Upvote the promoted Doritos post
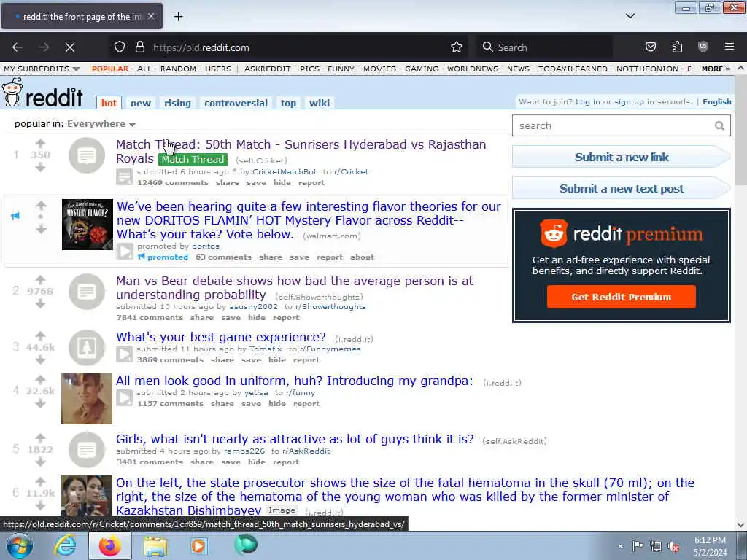 pos(41,205)
